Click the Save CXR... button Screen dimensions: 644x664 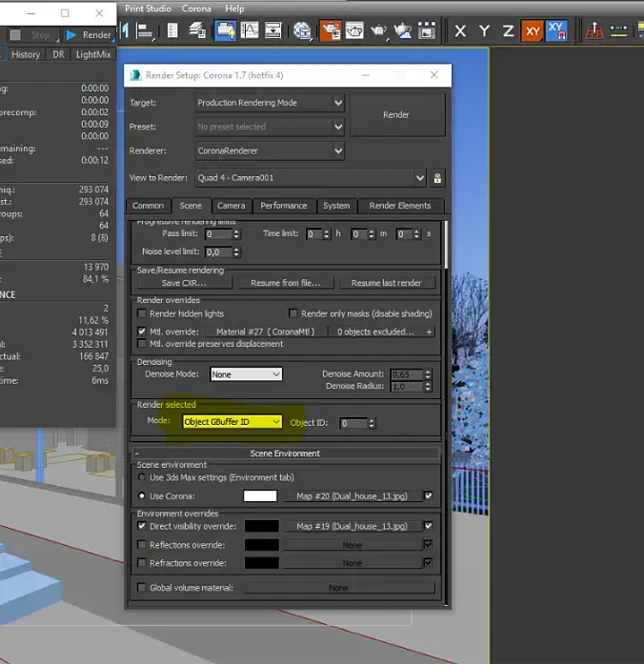pos(184,283)
